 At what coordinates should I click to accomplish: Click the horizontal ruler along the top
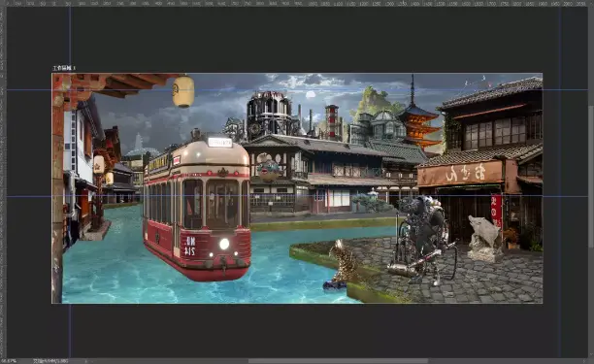coord(297,3)
